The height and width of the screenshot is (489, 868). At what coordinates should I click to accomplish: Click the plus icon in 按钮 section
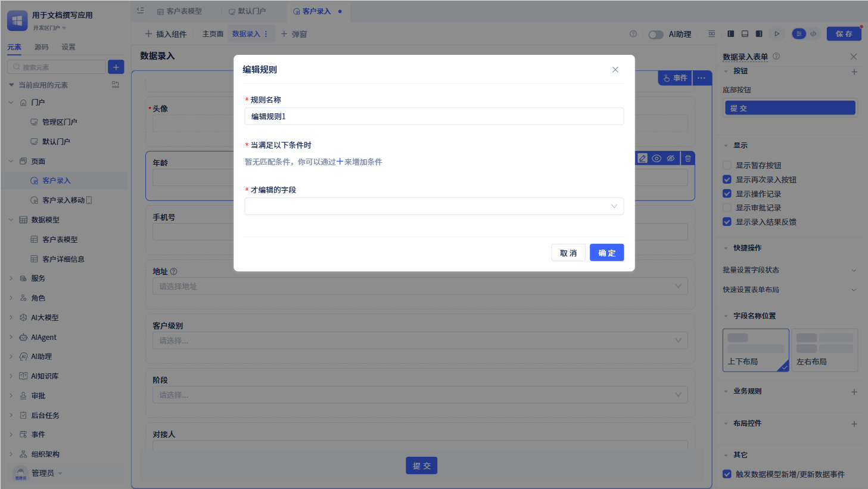coord(854,72)
